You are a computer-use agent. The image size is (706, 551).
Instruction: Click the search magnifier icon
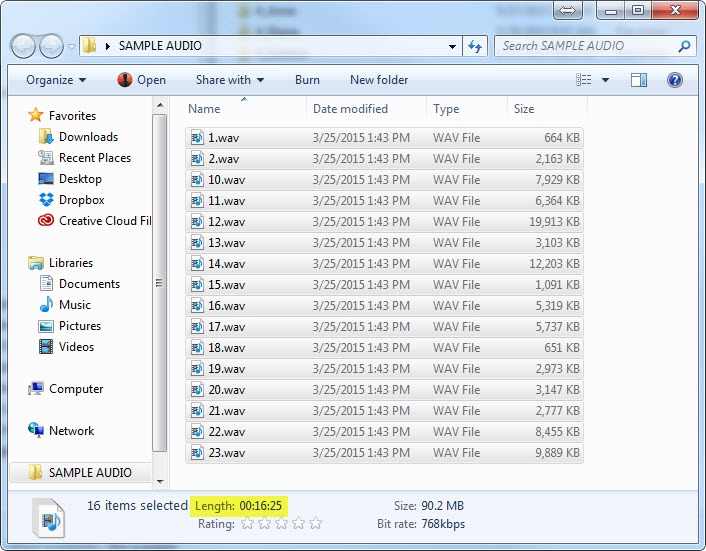click(684, 46)
